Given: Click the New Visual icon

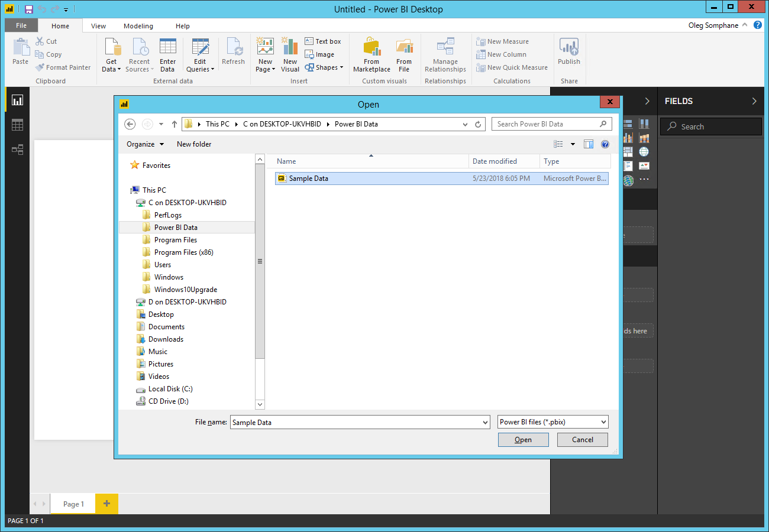Looking at the screenshot, I should [x=289, y=53].
